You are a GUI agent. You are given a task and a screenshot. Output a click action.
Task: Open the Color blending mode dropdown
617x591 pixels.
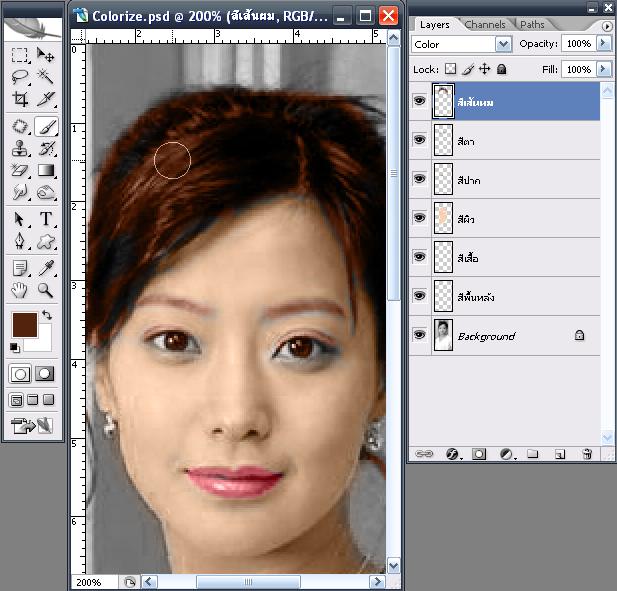coord(503,44)
